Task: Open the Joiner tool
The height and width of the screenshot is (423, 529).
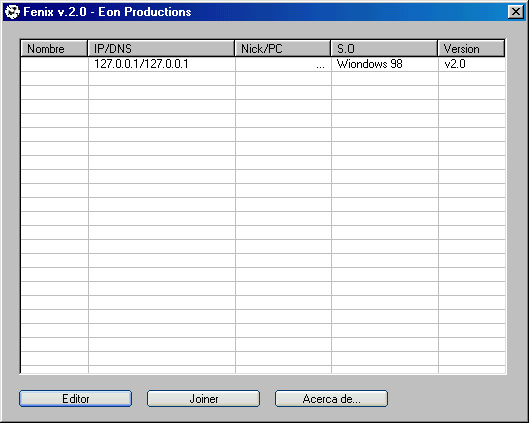Action: pyautogui.click(x=203, y=399)
